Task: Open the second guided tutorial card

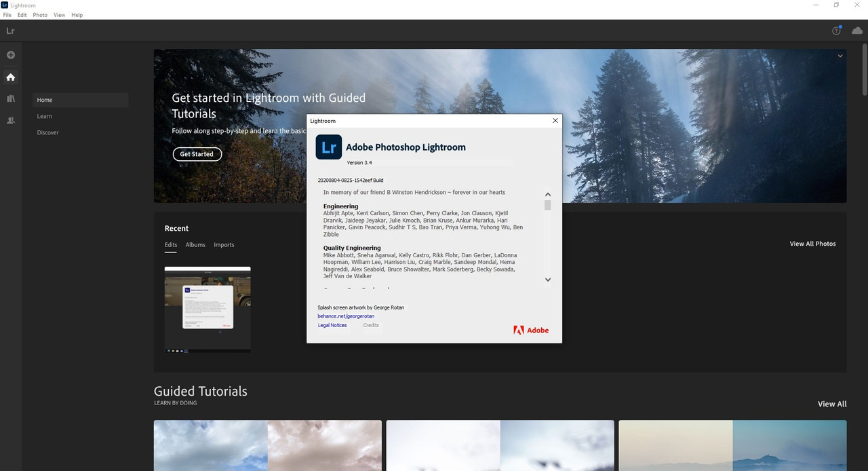Action: coord(500,445)
